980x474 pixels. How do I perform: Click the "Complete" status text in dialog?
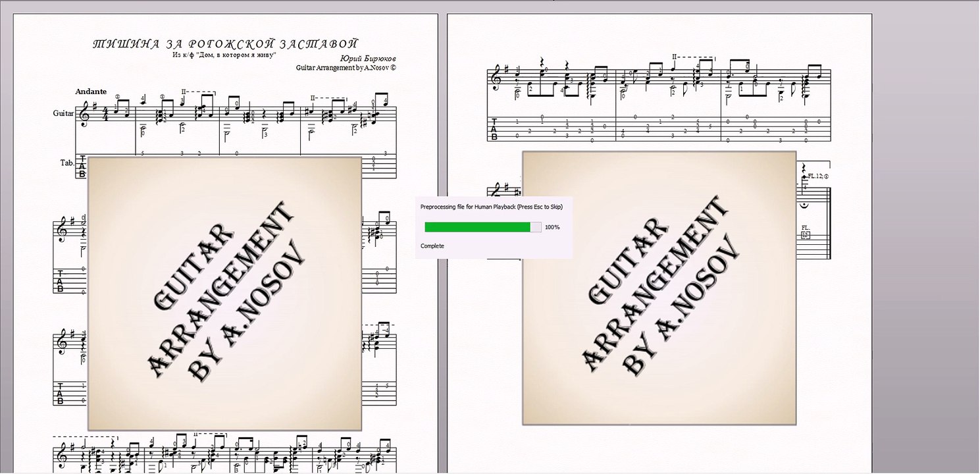click(432, 246)
